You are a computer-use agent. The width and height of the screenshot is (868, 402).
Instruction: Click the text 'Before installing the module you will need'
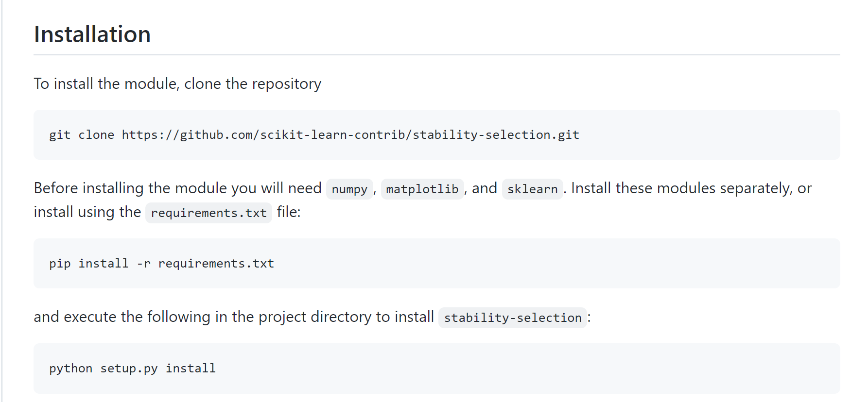point(177,188)
